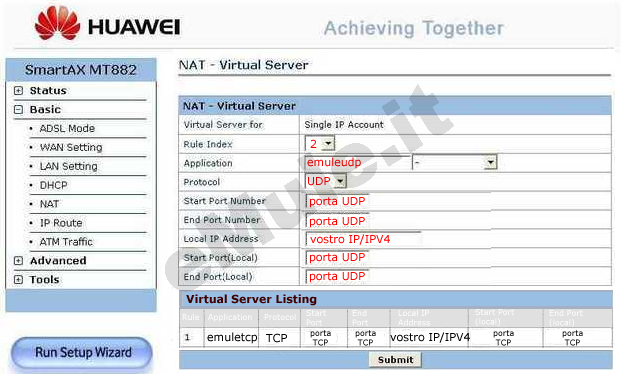Click the Advanced menu label

coord(58,261)
